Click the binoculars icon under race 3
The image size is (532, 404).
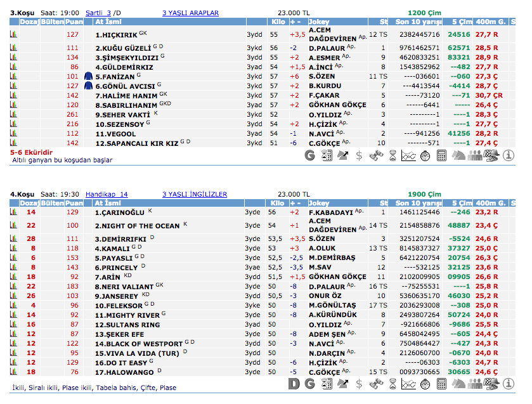376,155
